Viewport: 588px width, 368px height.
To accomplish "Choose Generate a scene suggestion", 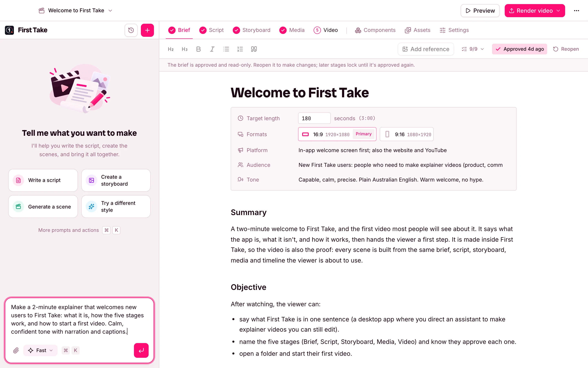I will click(x=43, y=206).
